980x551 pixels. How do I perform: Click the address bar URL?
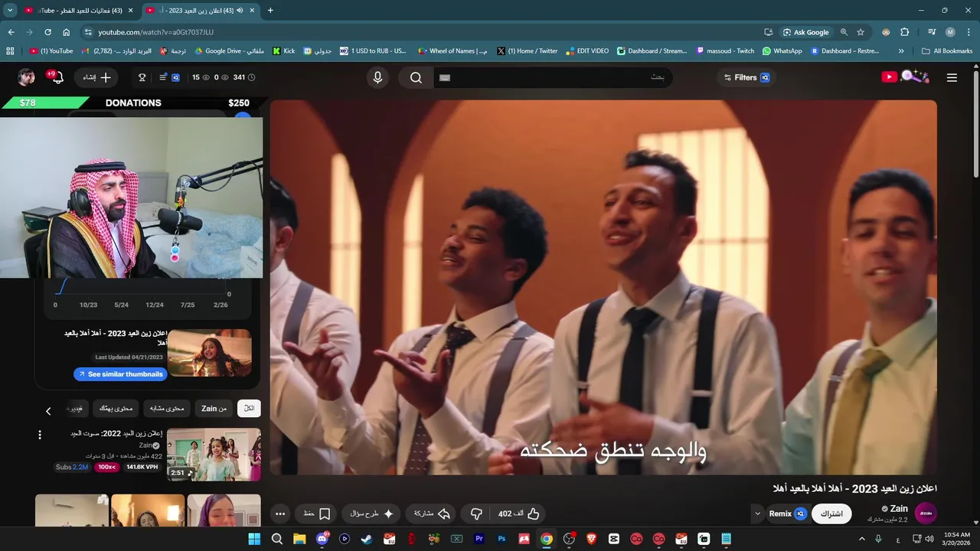[155, 32]
